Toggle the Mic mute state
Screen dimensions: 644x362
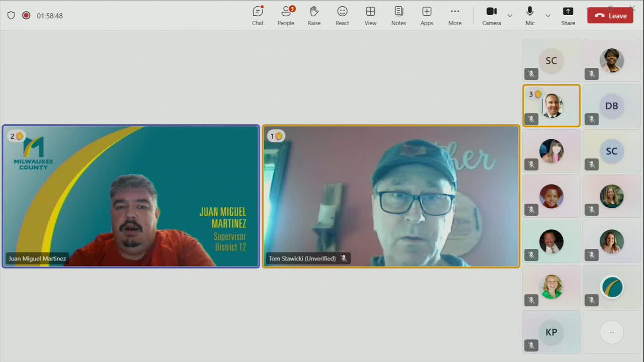pyautogui.click(x=530, y=16)
